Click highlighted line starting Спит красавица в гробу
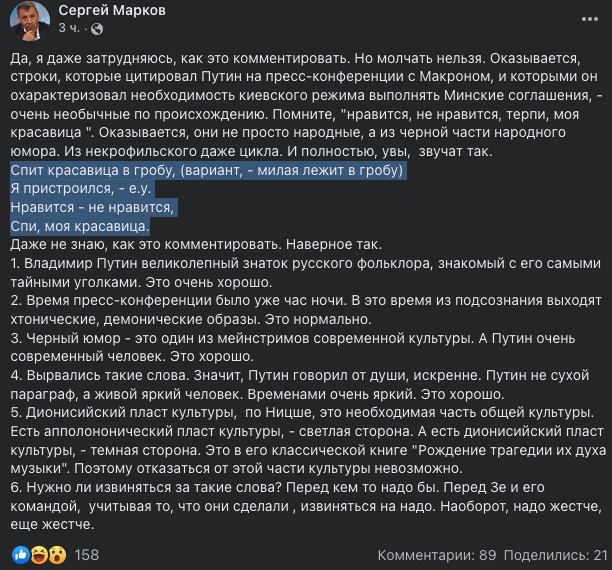The width and height of the screenshot is (612, 570). tap(206, 171)
